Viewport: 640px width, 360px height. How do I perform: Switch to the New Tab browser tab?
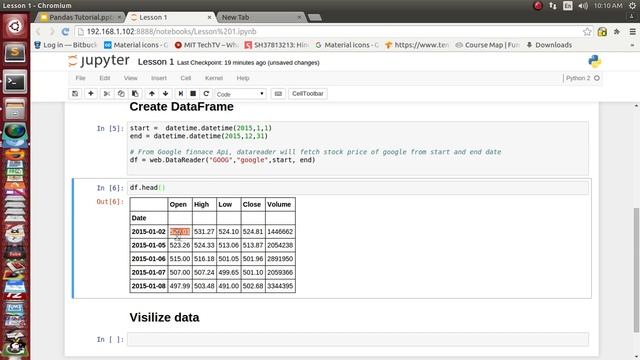pos(261,17)
